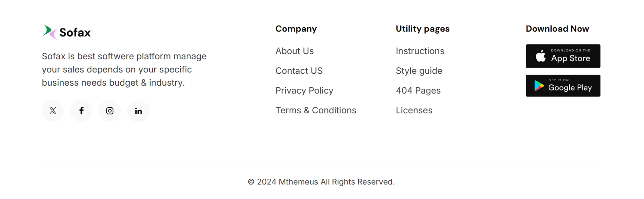The image size is (644, 199).
Task: Open the LinkedIn social icon
Action: [138, 111]
